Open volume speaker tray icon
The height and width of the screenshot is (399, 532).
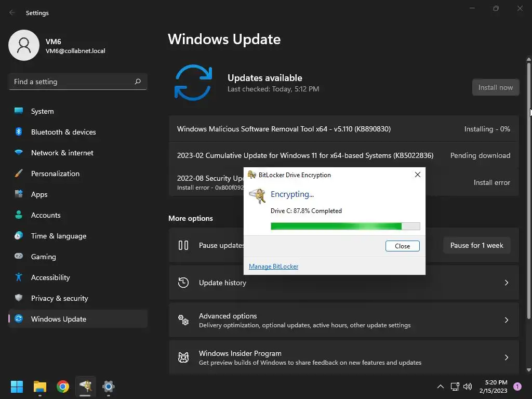click(x=468, y=387)
